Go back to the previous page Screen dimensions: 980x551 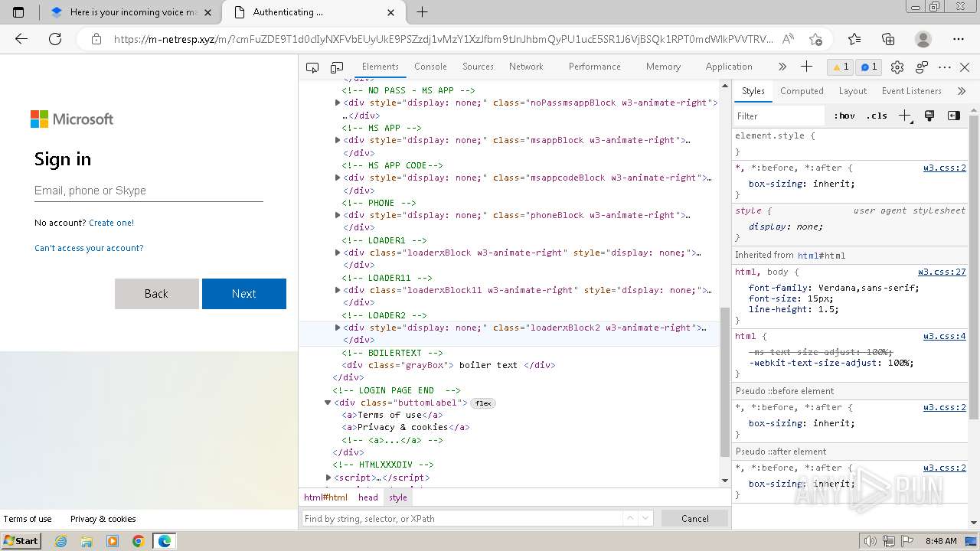coord(21,39)
